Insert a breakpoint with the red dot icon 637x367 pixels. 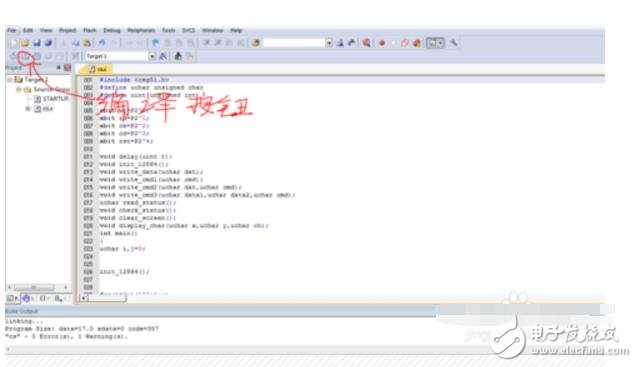[382, 43]
